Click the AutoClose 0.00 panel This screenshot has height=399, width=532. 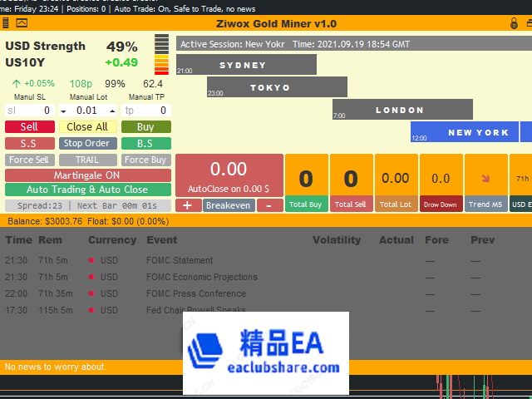pyautogui.click(x=229, y=175)
